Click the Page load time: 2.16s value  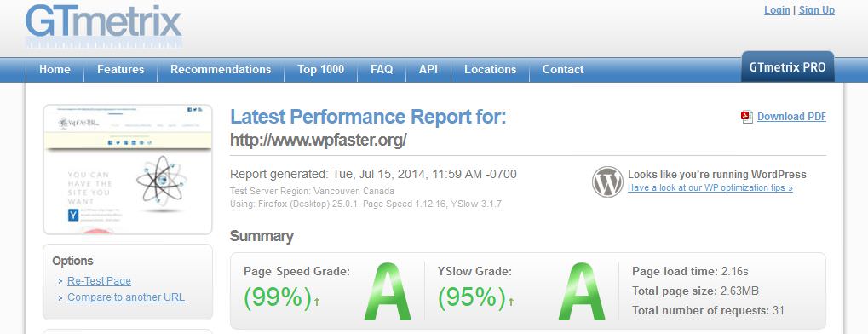click(x=690, y=272)
